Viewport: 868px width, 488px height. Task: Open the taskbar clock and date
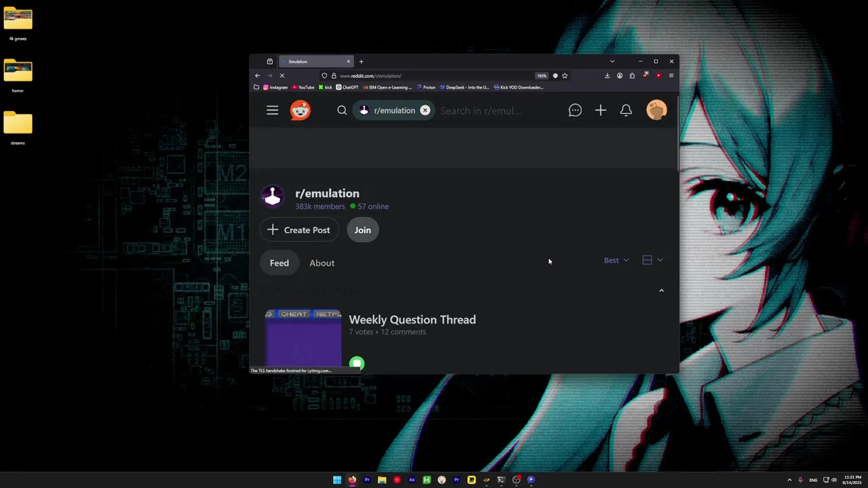point(852,480)
